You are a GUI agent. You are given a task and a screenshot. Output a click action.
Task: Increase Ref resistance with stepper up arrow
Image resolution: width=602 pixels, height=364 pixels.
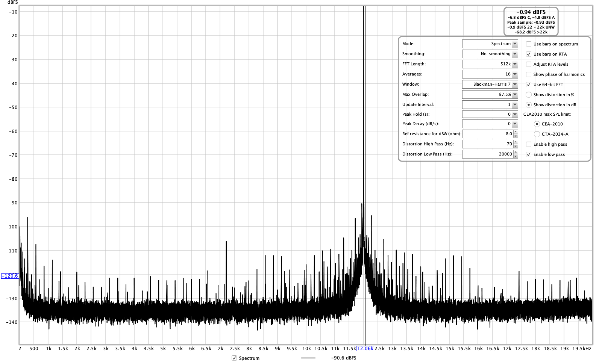coord(516,132)
